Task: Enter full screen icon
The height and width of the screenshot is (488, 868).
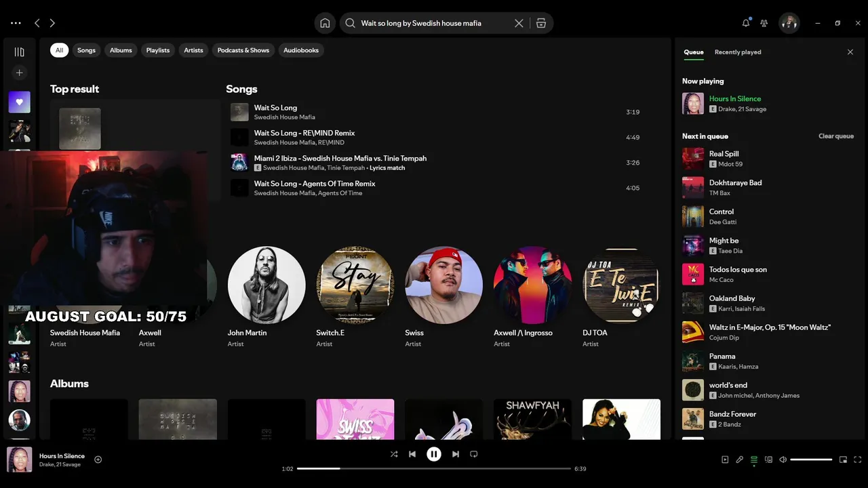Action: tap(858, 460)
